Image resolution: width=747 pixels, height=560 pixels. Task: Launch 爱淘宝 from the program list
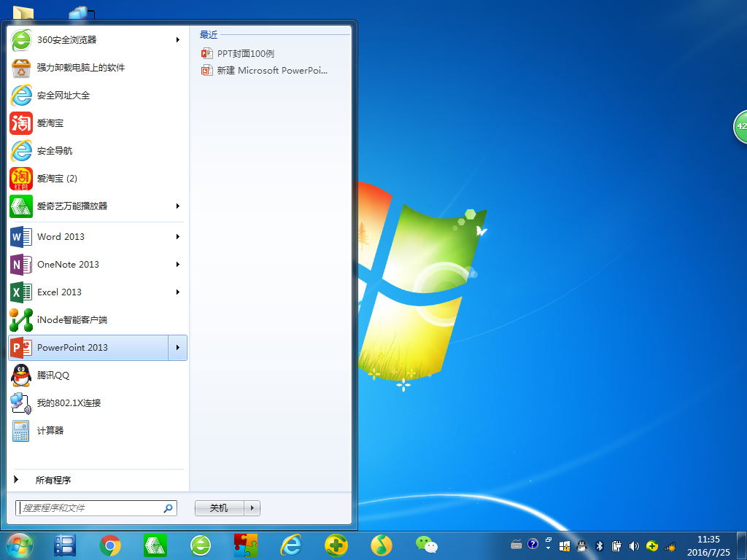click(97, 122)
